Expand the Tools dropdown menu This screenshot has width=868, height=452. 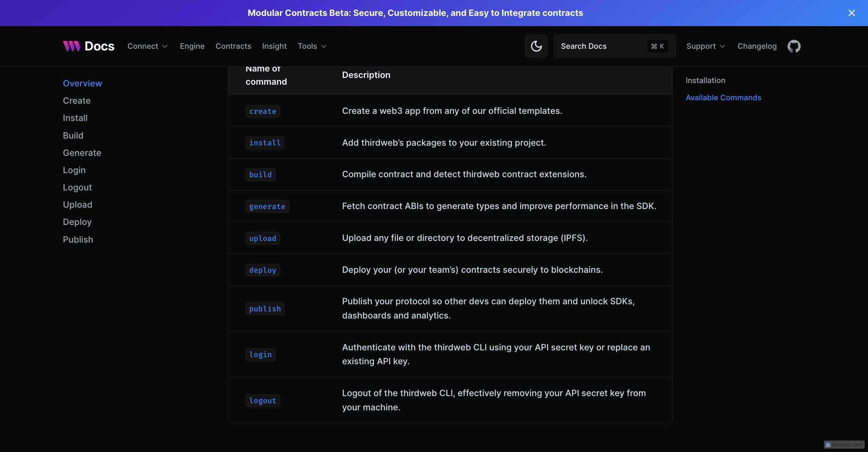click(312, 46)
